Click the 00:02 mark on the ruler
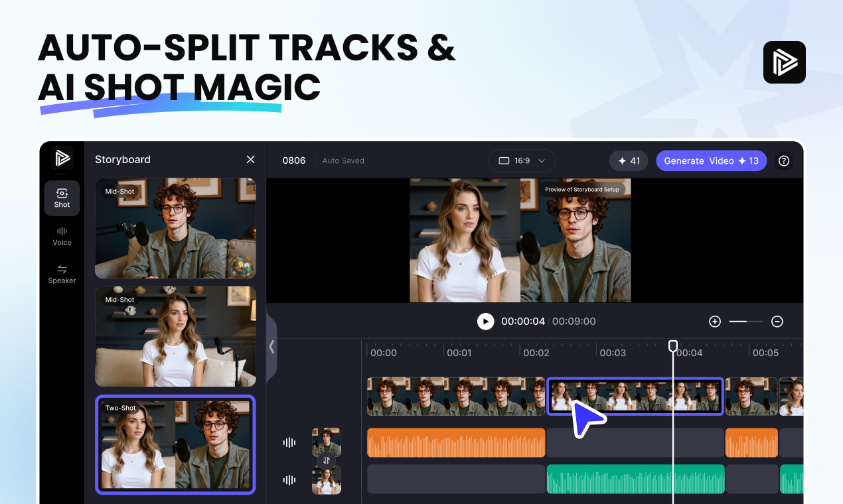This screenshot has width=843, height=504. point(536,353)
